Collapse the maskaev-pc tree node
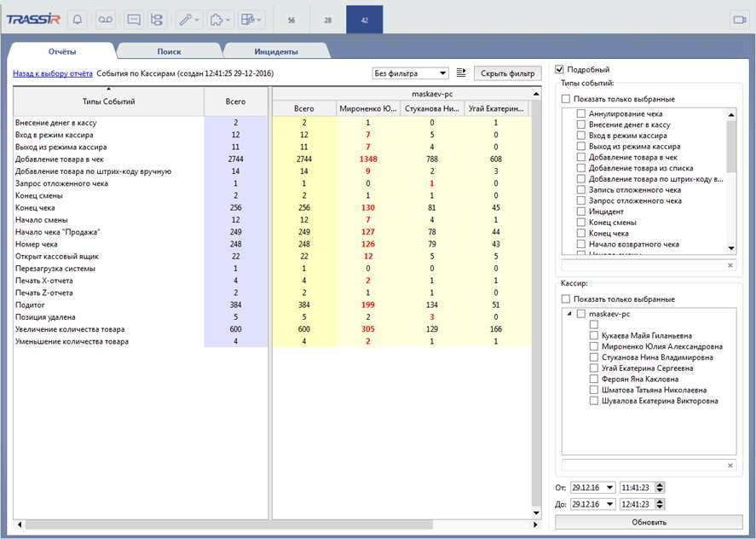The image size is (756, 539). 568,315
